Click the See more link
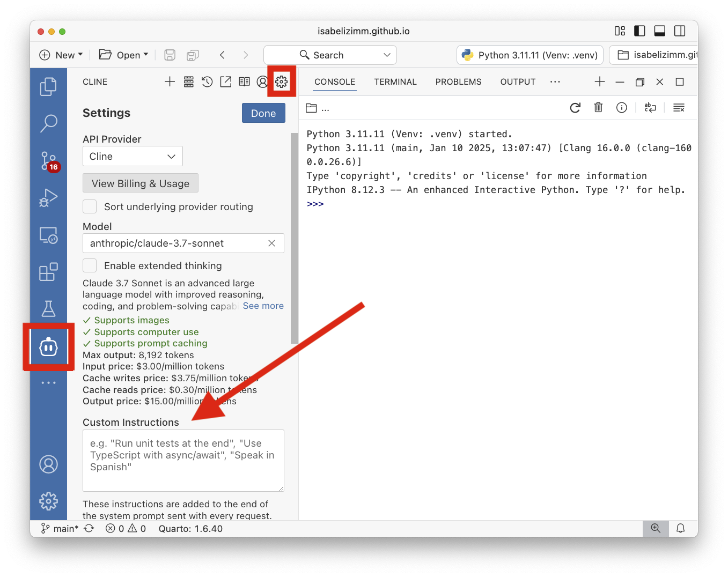This screenshot has height=577, width=728. [x=263, y=306]
